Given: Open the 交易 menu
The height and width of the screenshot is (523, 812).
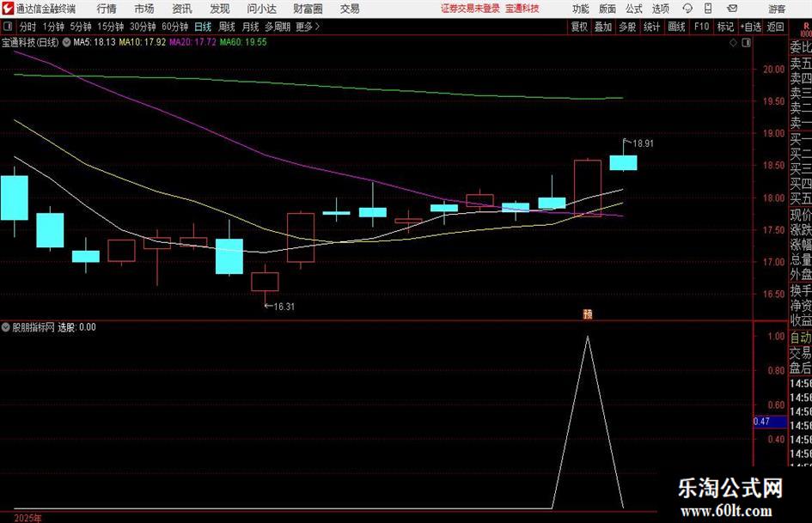Looking at the screenshot, I should click(x=350, y=9).
